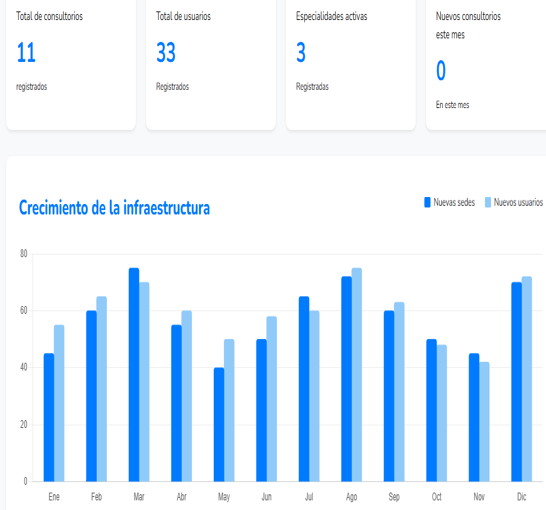Click the Dic light blue Nuevos usuarios bar
The width and height of the screenshot is (546, 510).
pyautogui.click(x=526, y=379)
